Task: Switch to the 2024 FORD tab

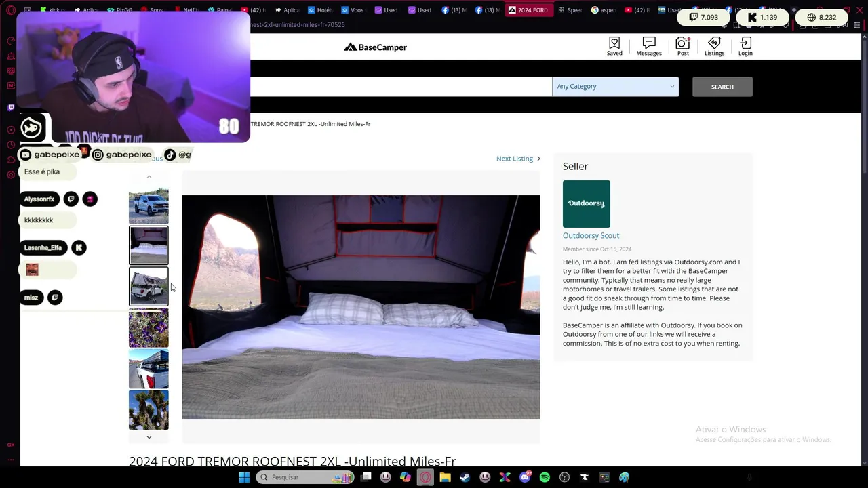Action: click(528, 10)
